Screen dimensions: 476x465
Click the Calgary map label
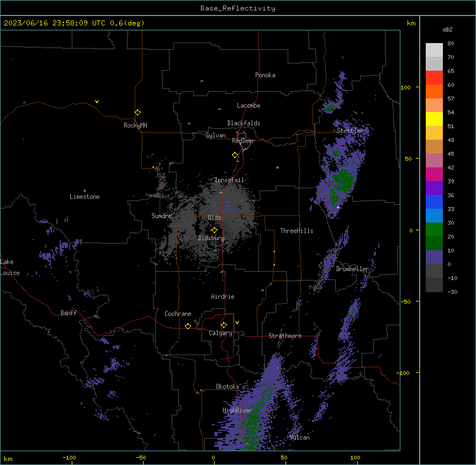coord(220,333)
